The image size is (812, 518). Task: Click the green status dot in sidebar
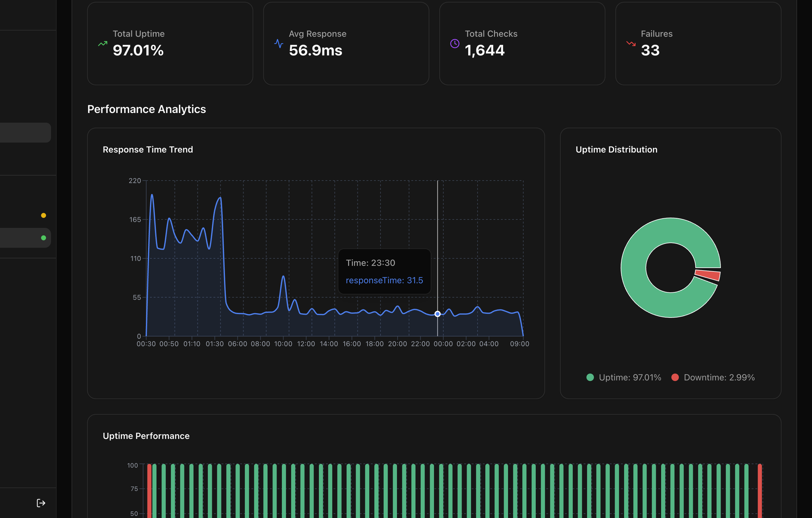pyautogui.click(x=44, y=238)
